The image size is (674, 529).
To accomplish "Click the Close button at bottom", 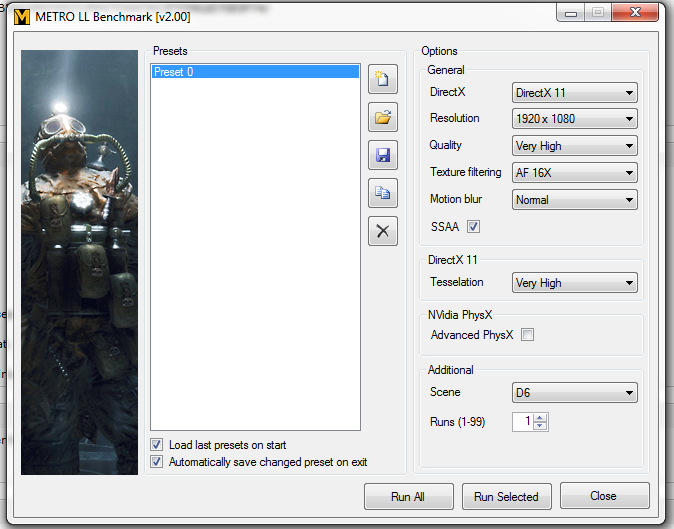I will [604, 495].
